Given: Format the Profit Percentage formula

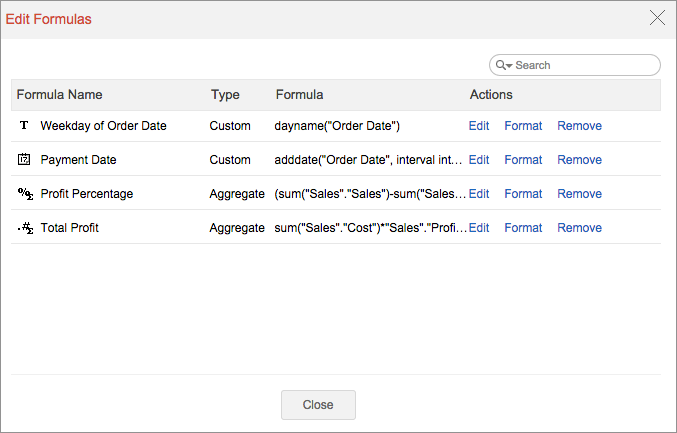Looking at the screenshot, I should pos(523,194).
